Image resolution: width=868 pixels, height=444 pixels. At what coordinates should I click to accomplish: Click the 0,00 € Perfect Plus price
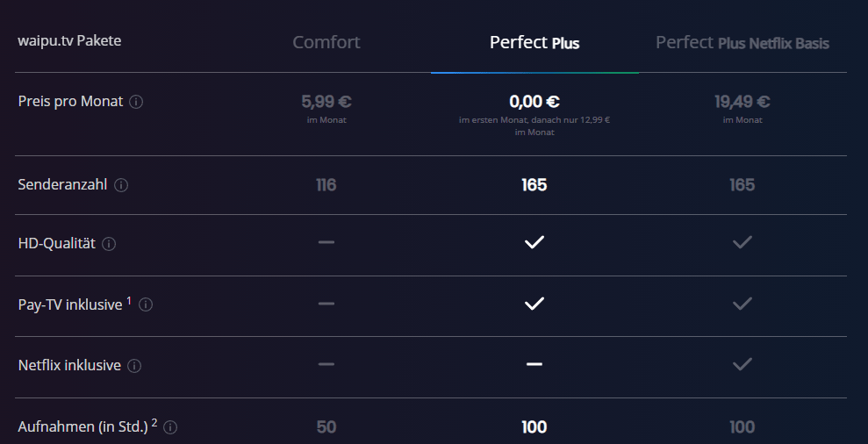(534, 101)
